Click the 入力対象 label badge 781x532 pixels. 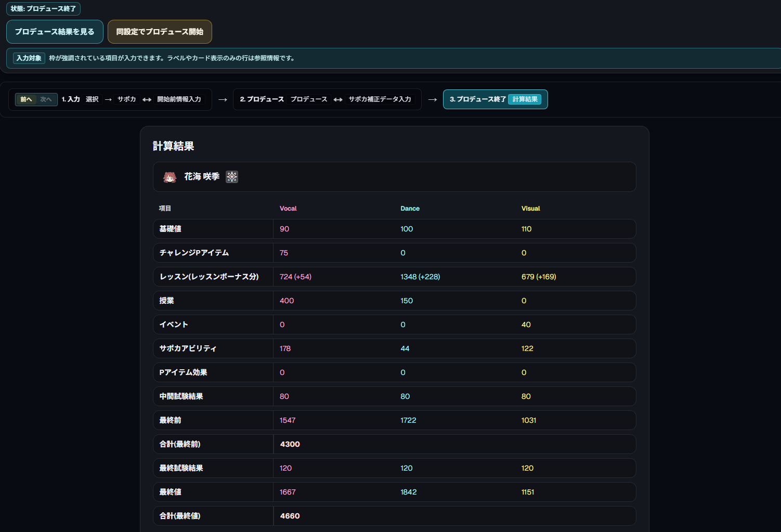pyautogui.click(x=29, y=58)
